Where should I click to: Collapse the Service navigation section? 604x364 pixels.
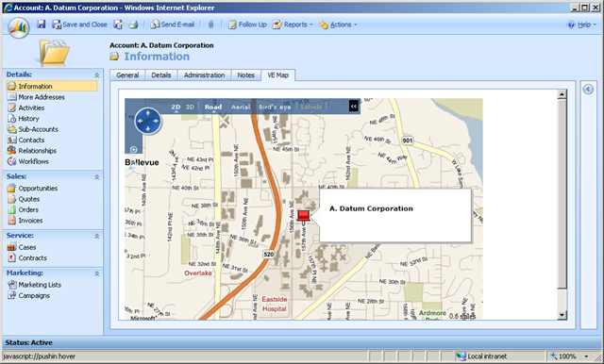[x=96, y=236]
